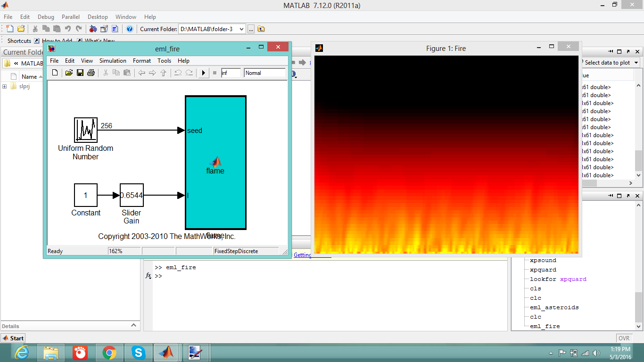
Task: Open Current Folder path dropdown
Action: click(242, 29)
